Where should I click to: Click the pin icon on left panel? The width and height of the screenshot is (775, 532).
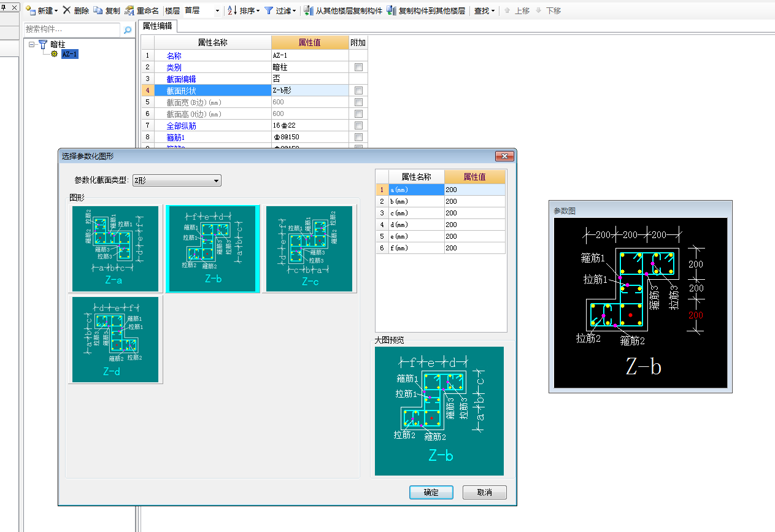(4, 6)
